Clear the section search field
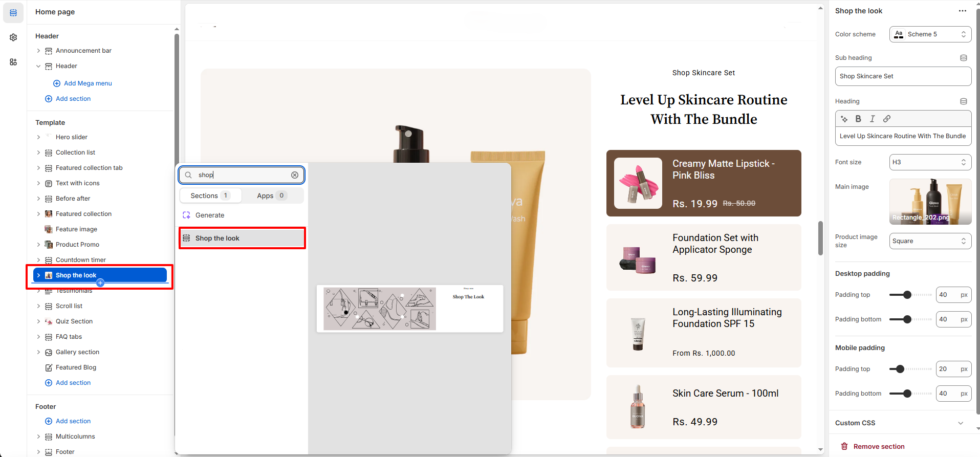 pyautogui.click(x=295, y=175)
